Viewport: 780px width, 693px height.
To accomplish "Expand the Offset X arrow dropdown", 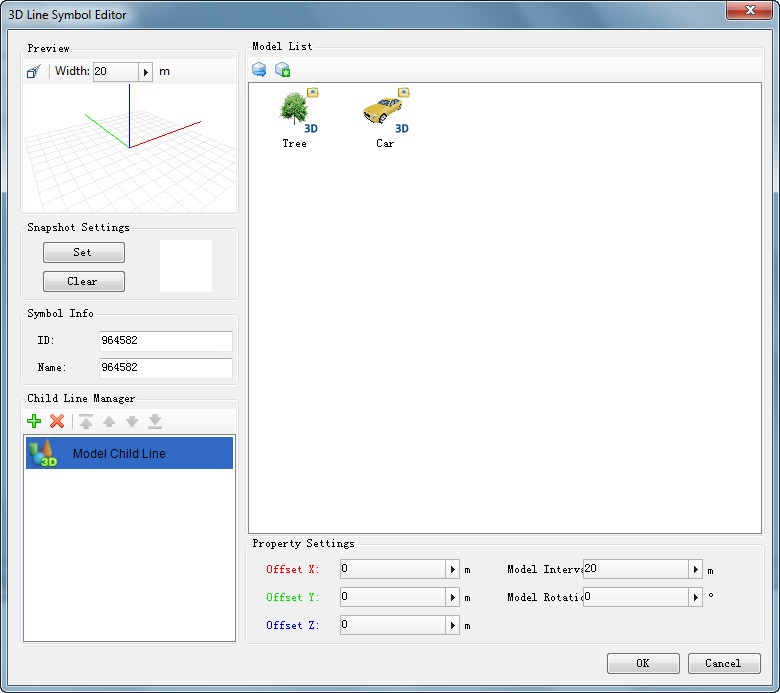I will pyautogui.click(x=452, y=569).
